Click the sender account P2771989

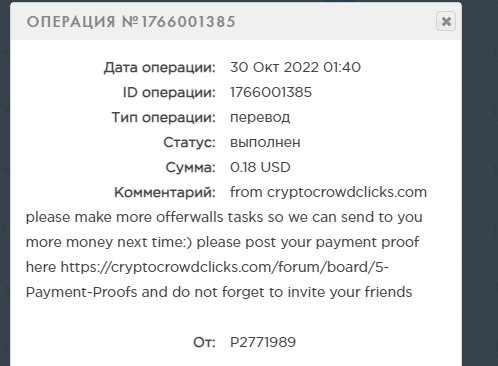263,342
